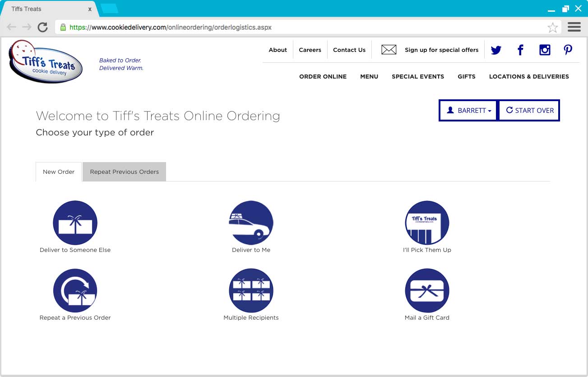Open a new browser tab
Screen dimensions: 588x377
[109, 8]
